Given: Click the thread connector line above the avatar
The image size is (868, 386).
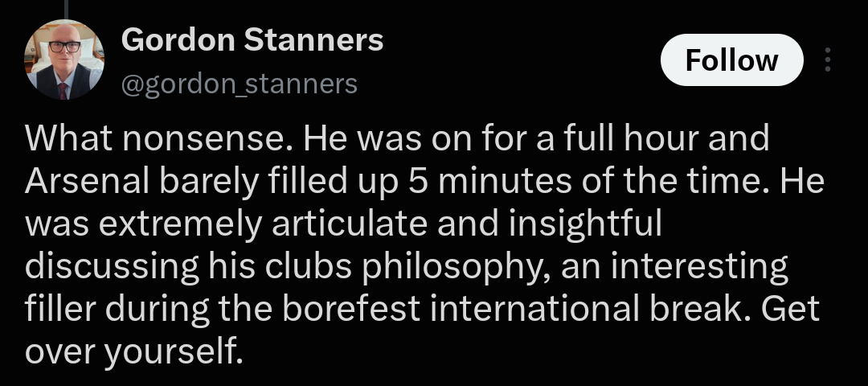Looking at the screenshot, I should click(66, 8).
